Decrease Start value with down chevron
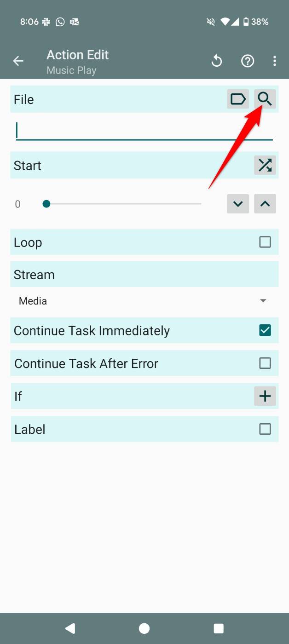Viewport: 289px width, 644px height. [x=238, y=204]
